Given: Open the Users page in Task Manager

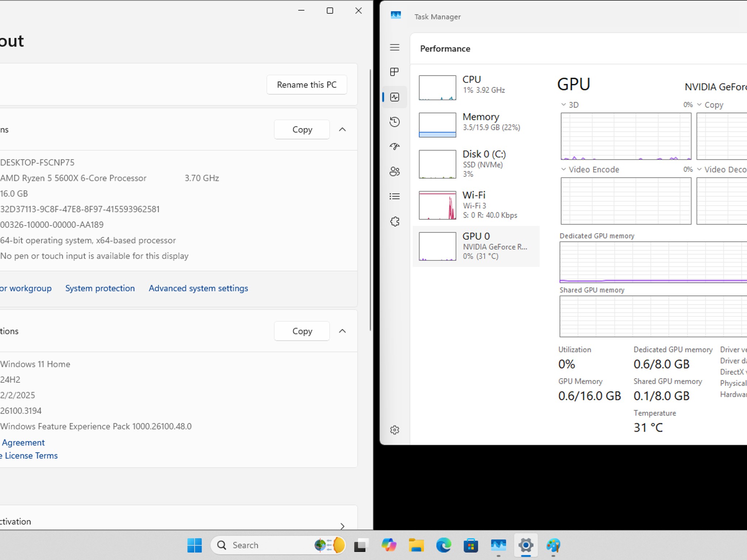Looking at the screenshot, I should [395, 171].
